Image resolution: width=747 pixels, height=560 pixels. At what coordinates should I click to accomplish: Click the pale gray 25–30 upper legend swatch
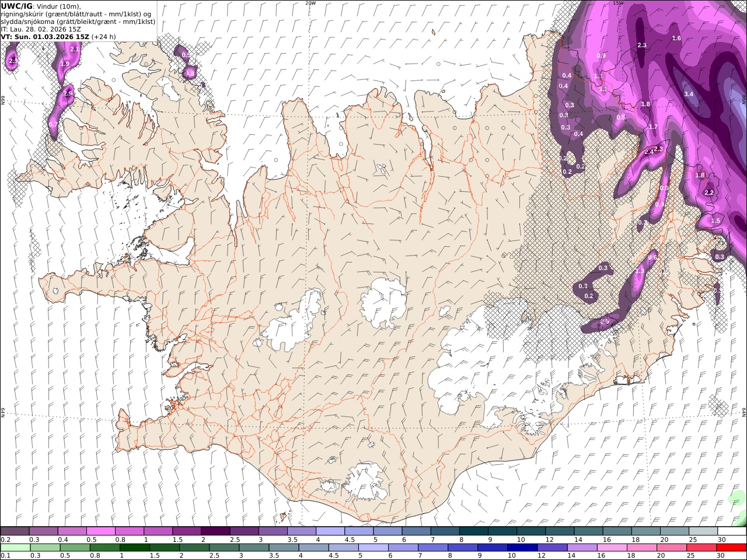(x=703, y=531)
